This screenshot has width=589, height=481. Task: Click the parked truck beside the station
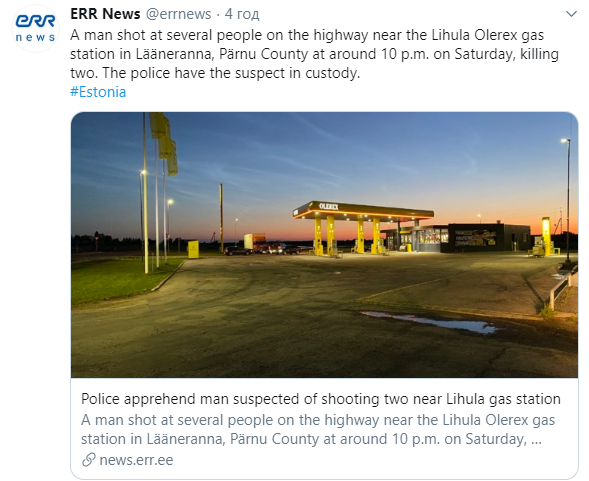[x=255, y=241]
